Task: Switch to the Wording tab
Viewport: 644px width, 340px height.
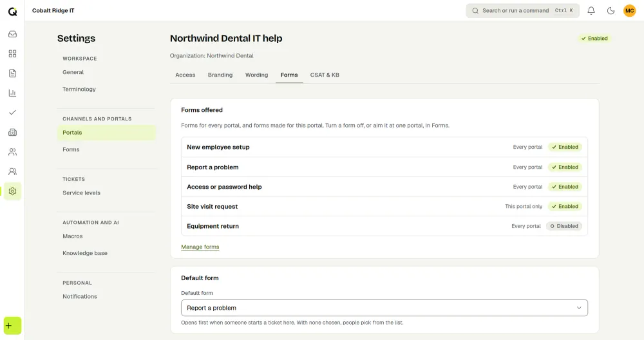Action: click(257, 75)
